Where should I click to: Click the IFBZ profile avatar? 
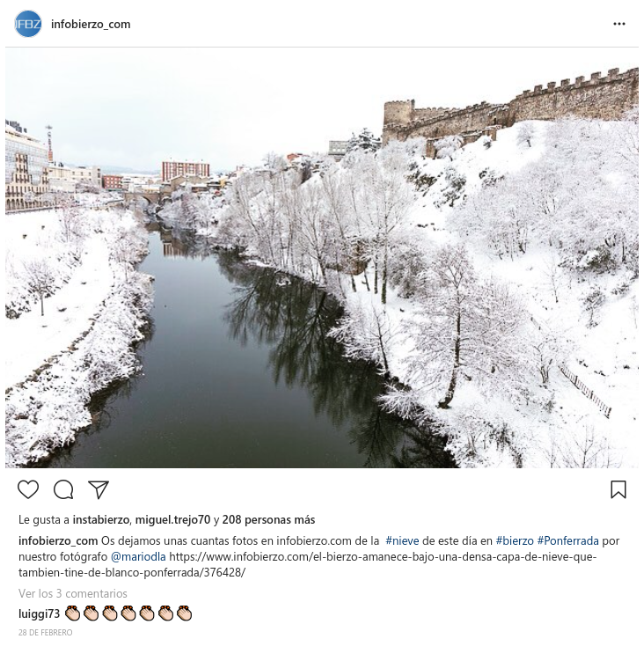pos(28,24)
